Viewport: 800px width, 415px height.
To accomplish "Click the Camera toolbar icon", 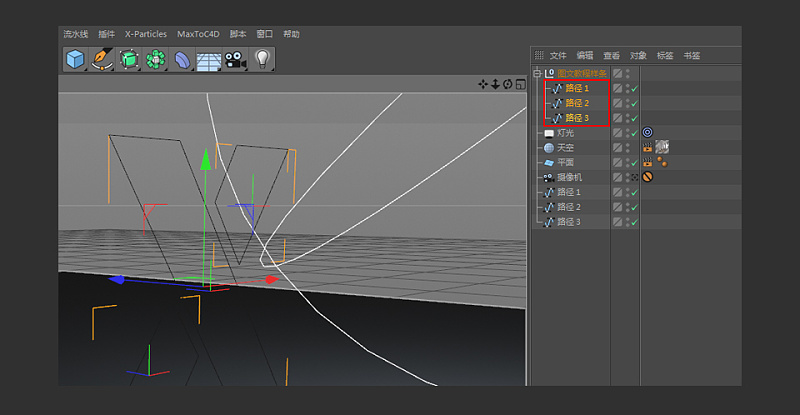I will tap(235, 60).
